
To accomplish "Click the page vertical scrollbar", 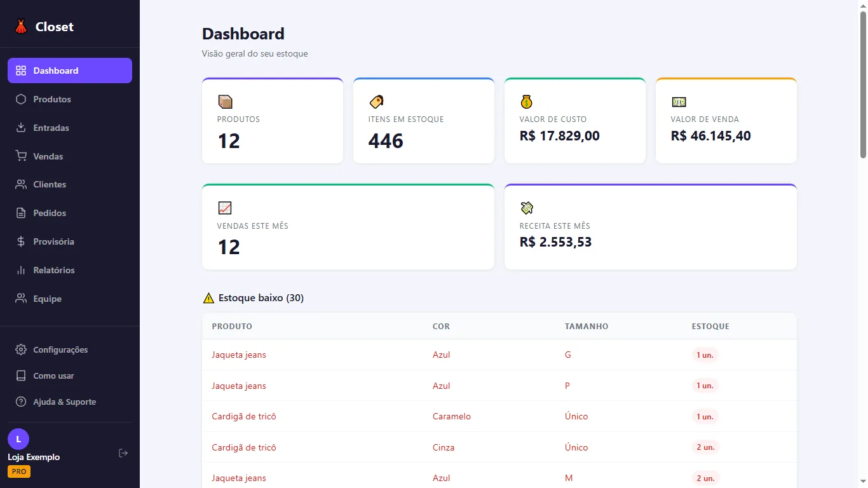I will pyautogui.click(x=863, y=244).
